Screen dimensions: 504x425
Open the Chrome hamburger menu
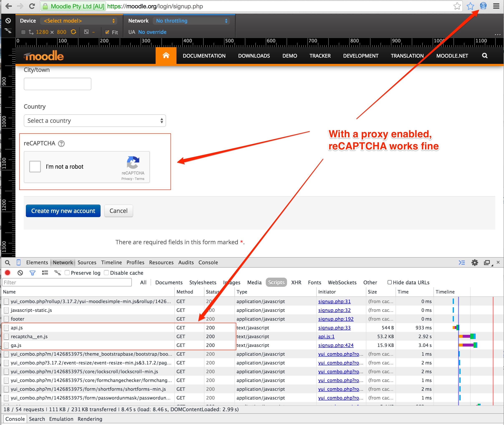(x=496, y=6)
